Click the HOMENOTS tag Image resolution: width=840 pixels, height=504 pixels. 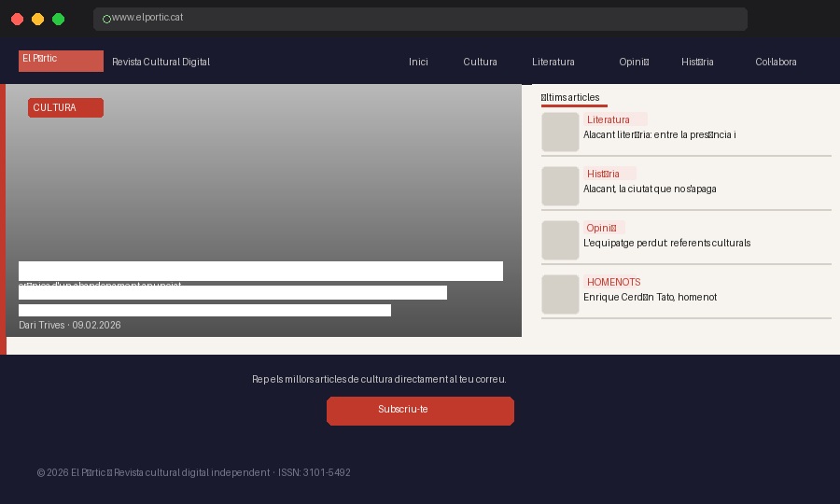coord(614,282)
